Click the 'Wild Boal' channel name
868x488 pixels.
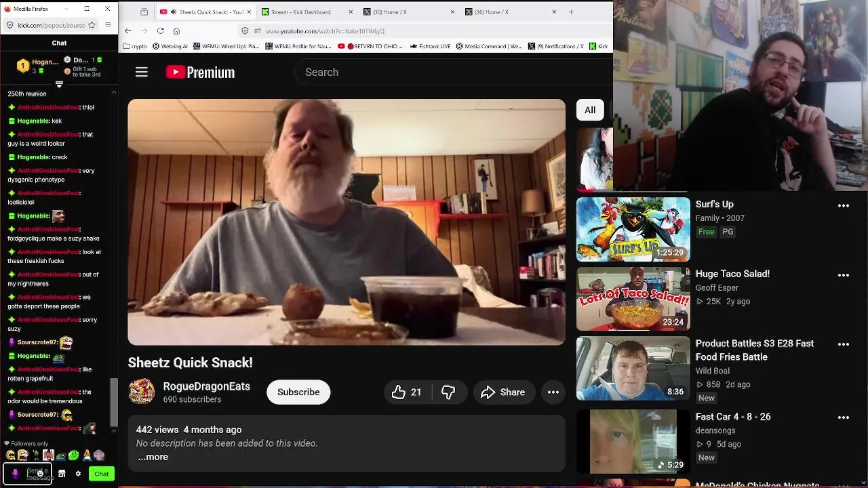713,371
